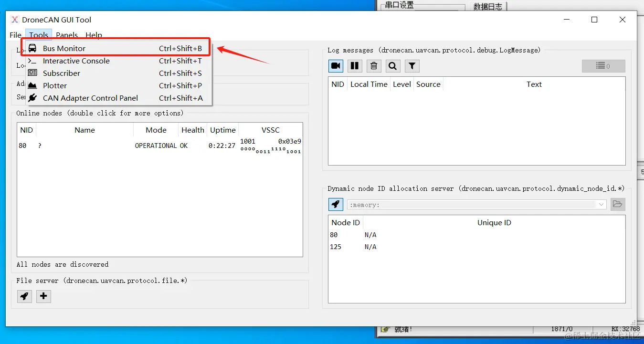Click the Bus Monitor bus icon
This screenshot has width=644, height=344.
32,48
